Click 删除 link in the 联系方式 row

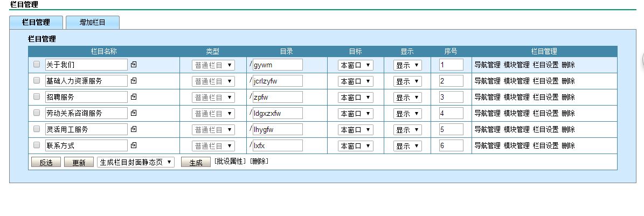[x=568, y=146]
